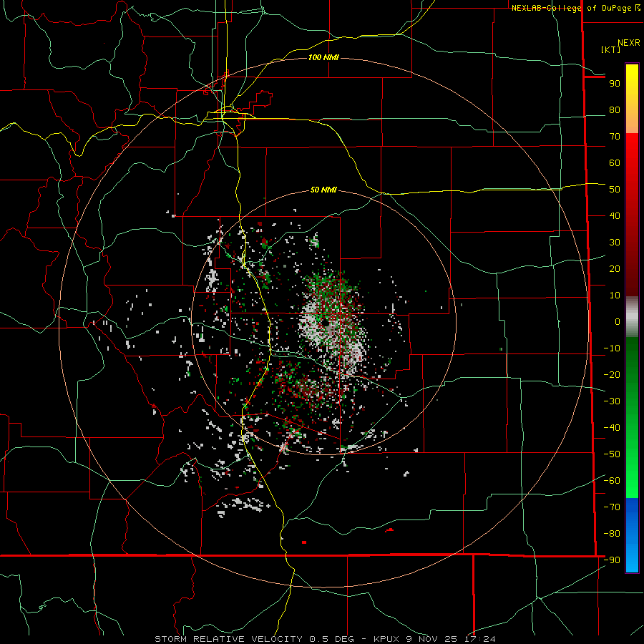This screenshot has height=644, width=644.
Task: Click the positive 40 knot scale label
Action: click(615, 216)
